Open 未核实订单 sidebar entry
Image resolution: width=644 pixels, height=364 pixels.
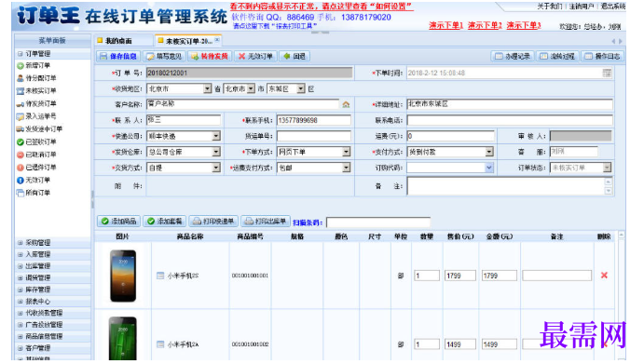click(36, 90)
